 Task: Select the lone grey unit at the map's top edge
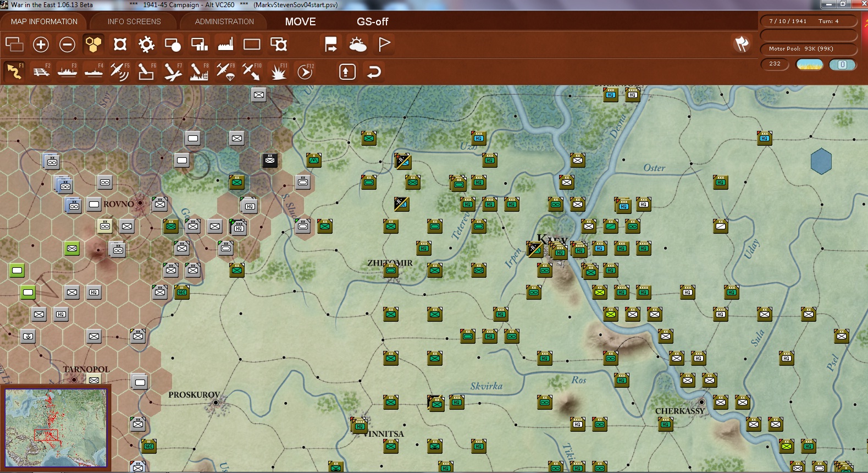pyautogui.click(x=259, y=95)
